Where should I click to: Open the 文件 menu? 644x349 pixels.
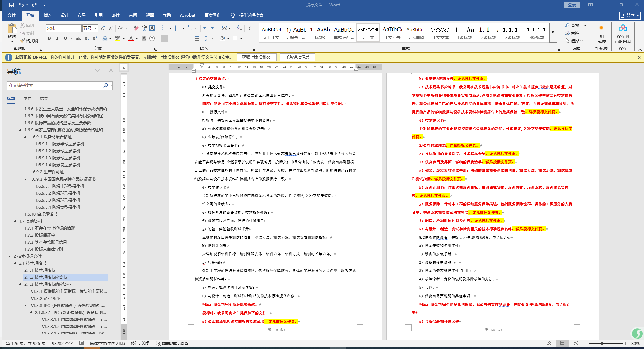(12, 15)
